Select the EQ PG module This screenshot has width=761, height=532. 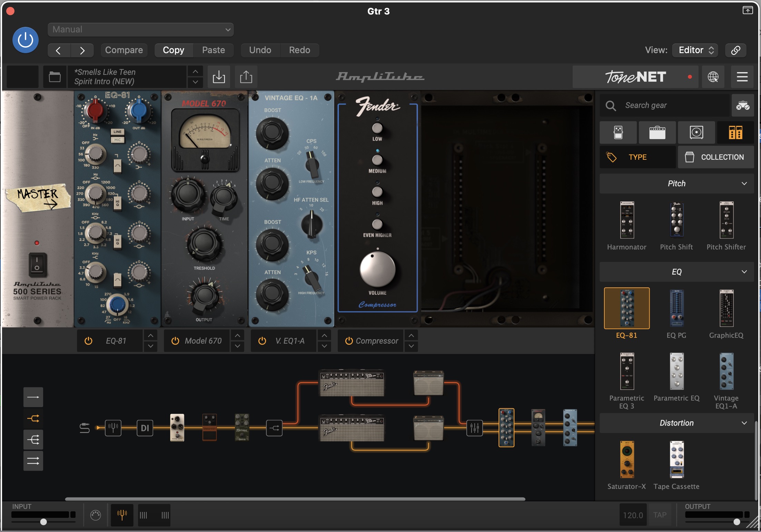pyautogui.click(x=676, y=313)
